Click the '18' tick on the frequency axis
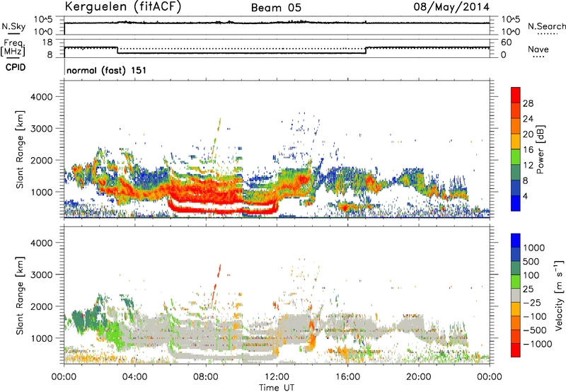This screenshot has width=566, height=392. (47, 42)
